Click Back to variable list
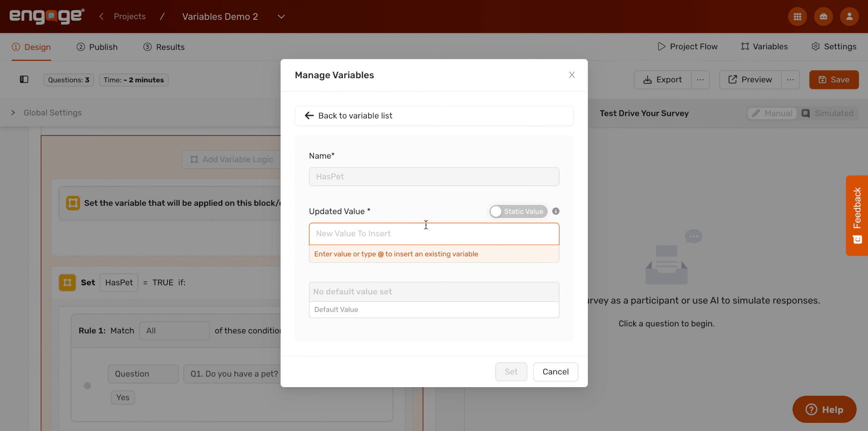The width and height of the screenshot is (868, 431). point(434,116)
